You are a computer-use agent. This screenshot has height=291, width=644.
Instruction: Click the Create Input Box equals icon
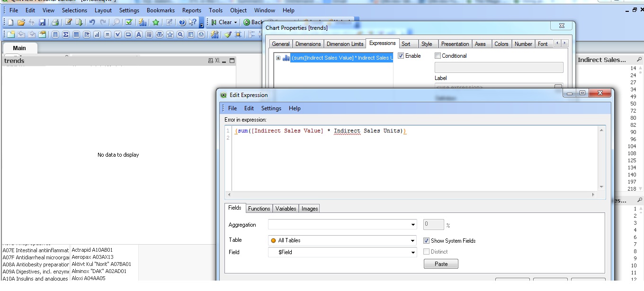(x=107, y=35)
